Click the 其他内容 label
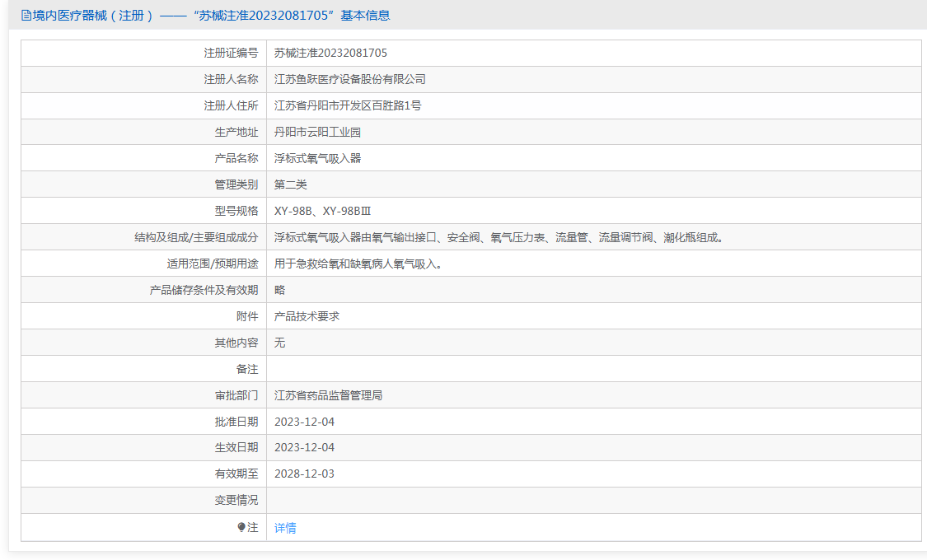 (236, 343)
